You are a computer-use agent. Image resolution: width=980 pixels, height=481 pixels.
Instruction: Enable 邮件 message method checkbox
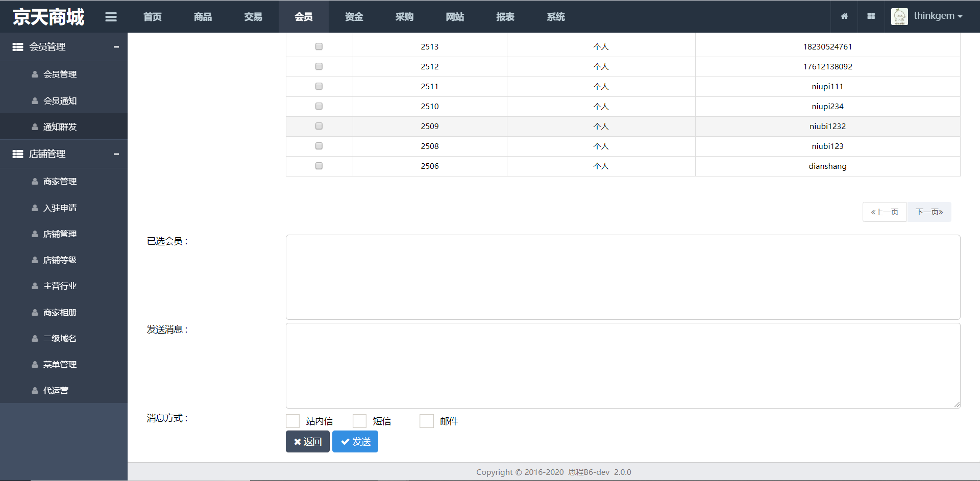(x=426, y=421)
